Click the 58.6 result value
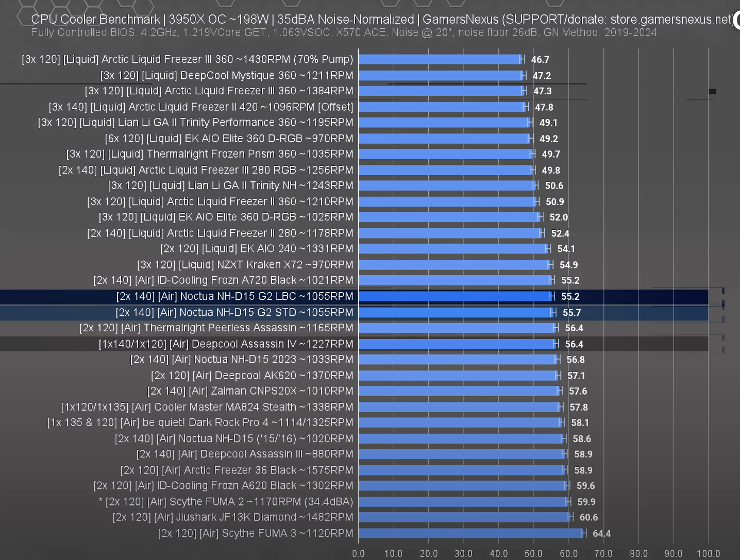The image size is (740, 560). tap(582, 439)
